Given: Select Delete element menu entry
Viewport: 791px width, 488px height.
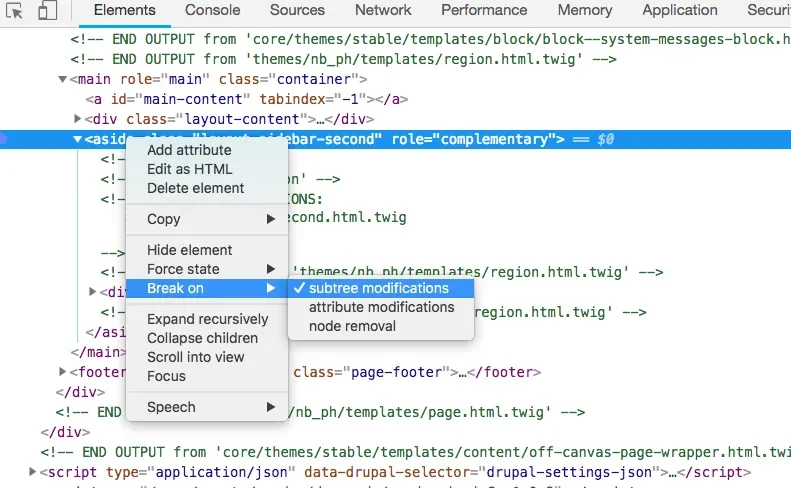Looking at the screenshot, I should [207, 188].
